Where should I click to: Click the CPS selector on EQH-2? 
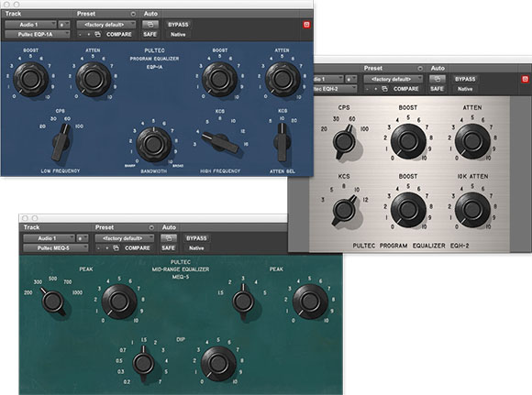(x=344, y=142)
